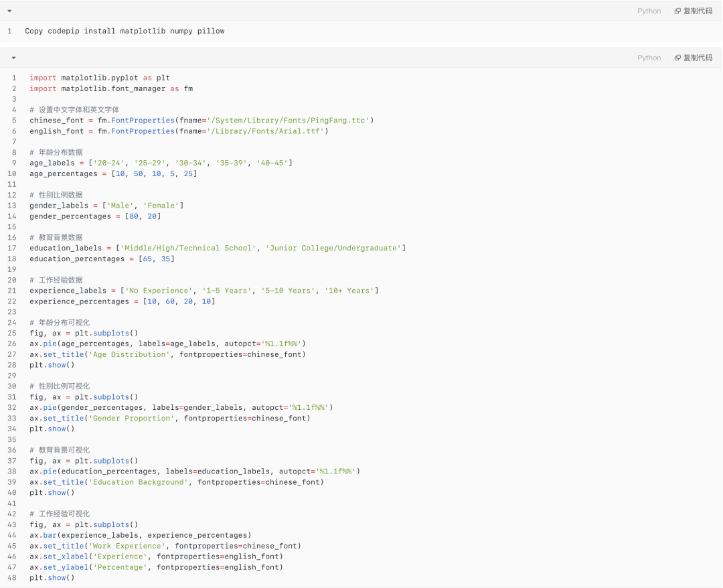Click the comment '# 工作经验可视化'
This screenshot has height=588, width=723.
point(60,514)
